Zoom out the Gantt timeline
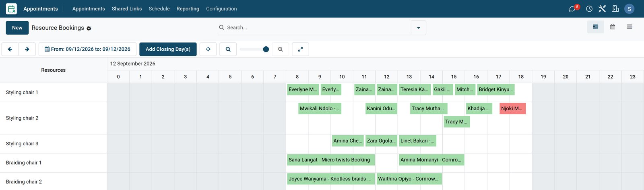 228,49
